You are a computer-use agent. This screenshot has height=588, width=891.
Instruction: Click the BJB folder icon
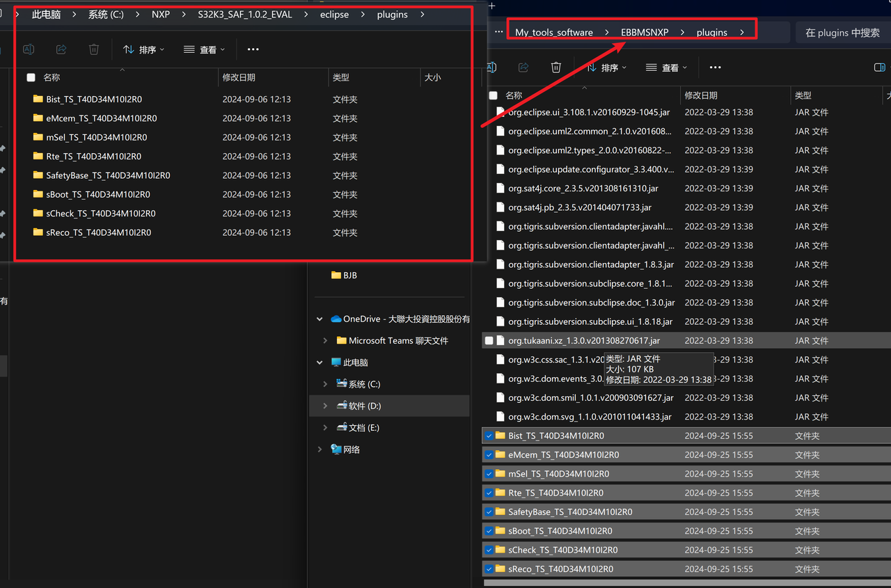tap(336, 276)
